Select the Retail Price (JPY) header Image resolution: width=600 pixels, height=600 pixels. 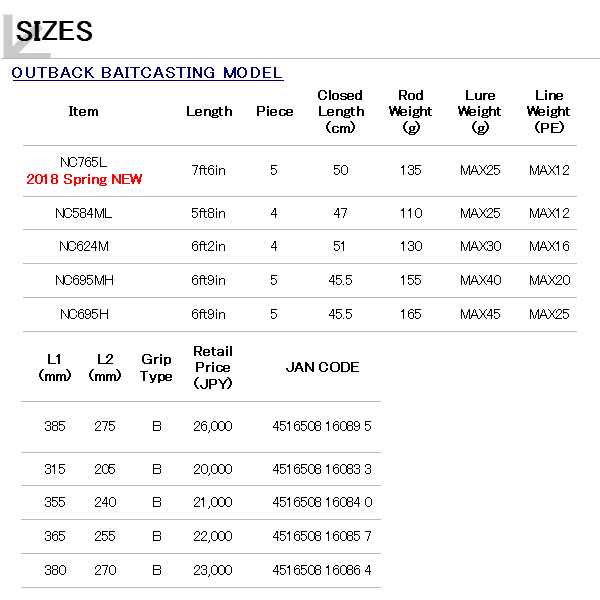213,367
